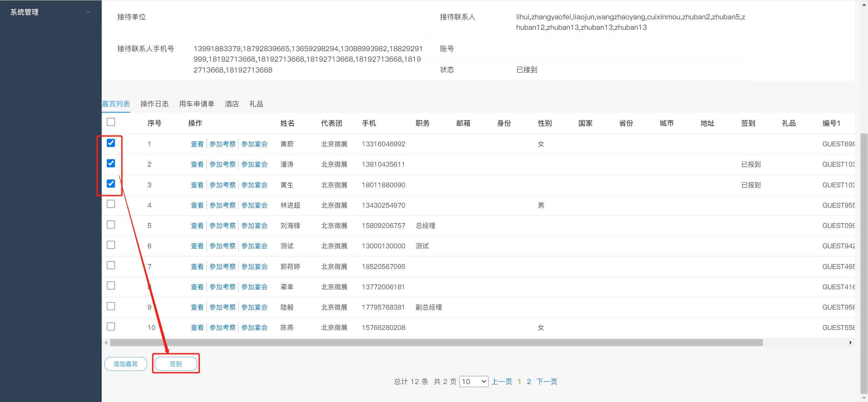Check the checkbox for guest 郭荷婷

tap(111, 265)
